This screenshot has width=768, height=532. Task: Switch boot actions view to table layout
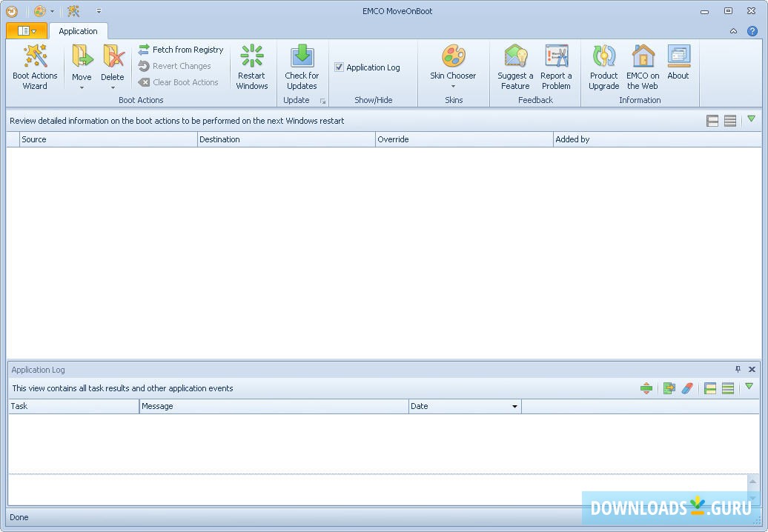(x=730, y=120)
